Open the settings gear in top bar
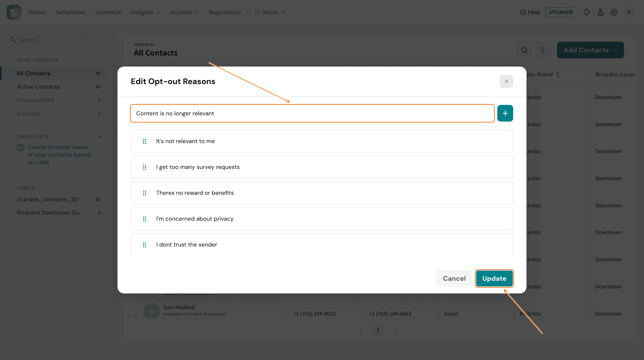 614,12
